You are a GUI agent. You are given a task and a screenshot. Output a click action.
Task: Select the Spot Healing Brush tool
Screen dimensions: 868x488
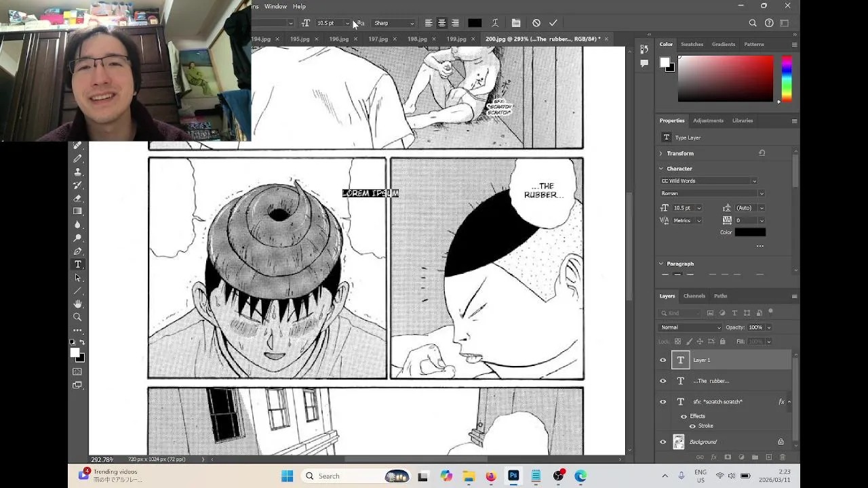pos(77,146)
